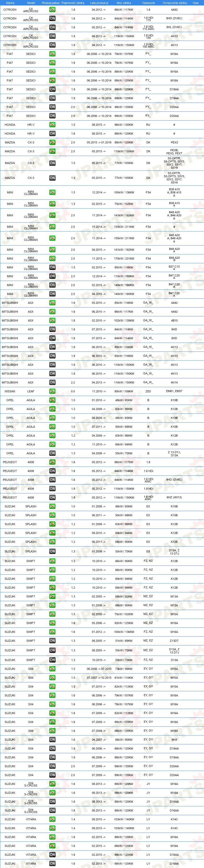The image size is (204, 868).
Task: Select engine code PEX3 in Mazda row
Action: [x=174, y=142]
